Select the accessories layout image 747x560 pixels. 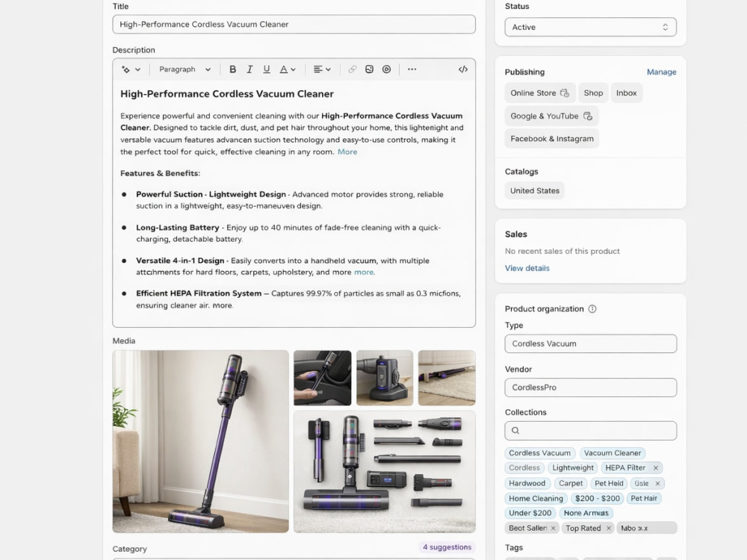[385, 471]
